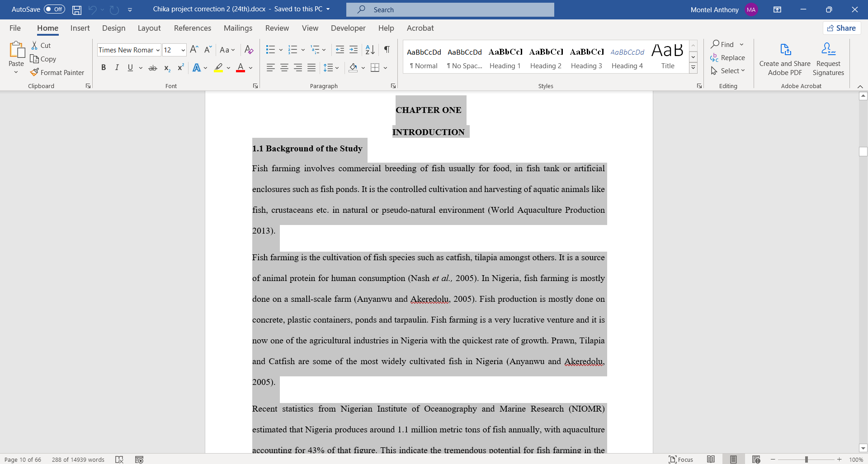
Task: Increase paragraph indent
Action: pyautogui.click(x=354, y=50)
